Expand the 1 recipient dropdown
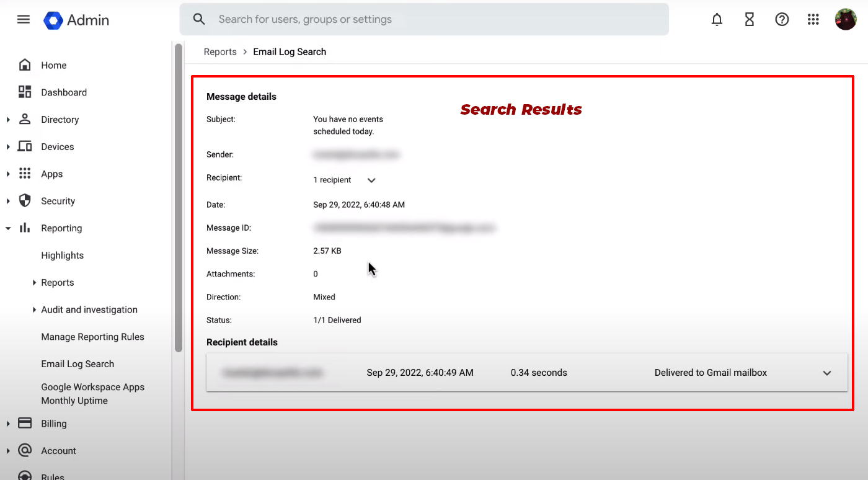 point(371,180)
